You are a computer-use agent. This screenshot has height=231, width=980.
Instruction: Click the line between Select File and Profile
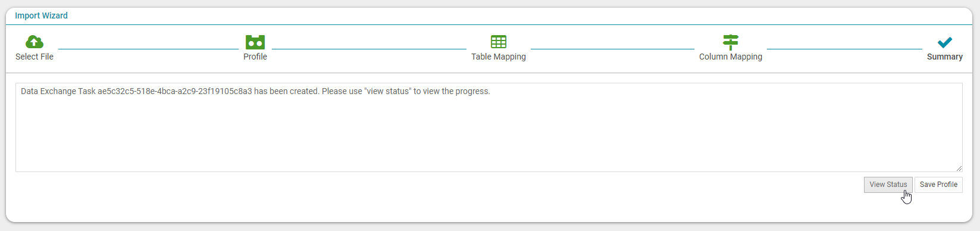148,49
